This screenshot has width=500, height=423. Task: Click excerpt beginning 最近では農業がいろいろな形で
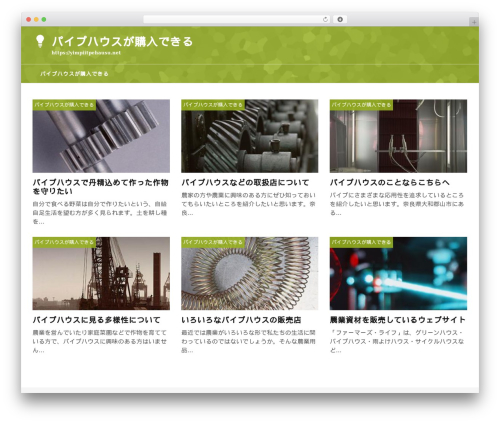(x=248, y=341)
